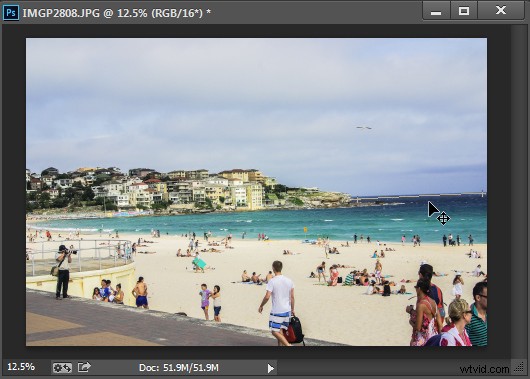Click the document title IMGP2808.JPG

pos(61,13)
